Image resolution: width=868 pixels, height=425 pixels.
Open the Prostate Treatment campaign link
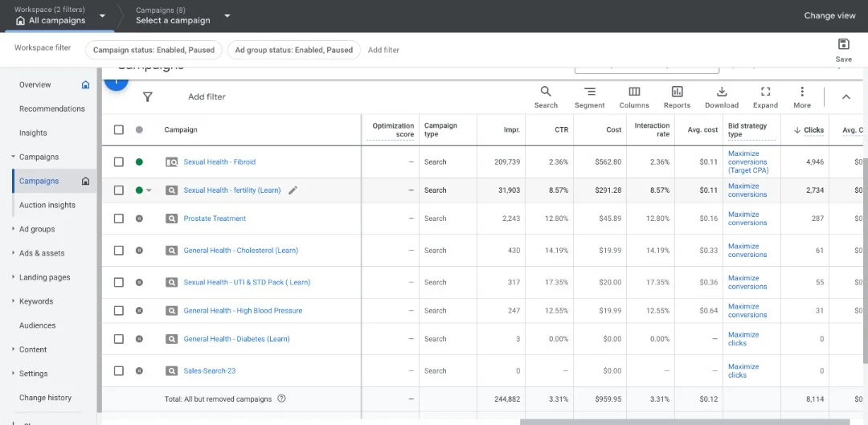215,219
